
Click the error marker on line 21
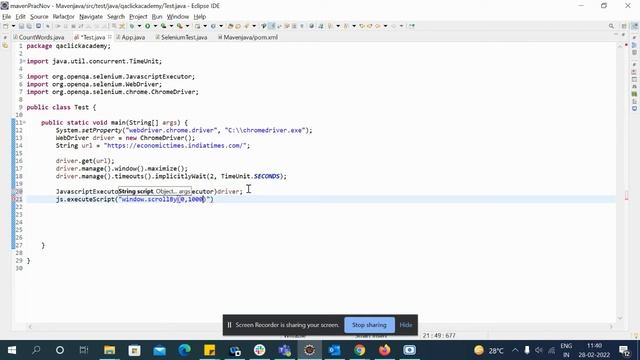pos(13,199)
